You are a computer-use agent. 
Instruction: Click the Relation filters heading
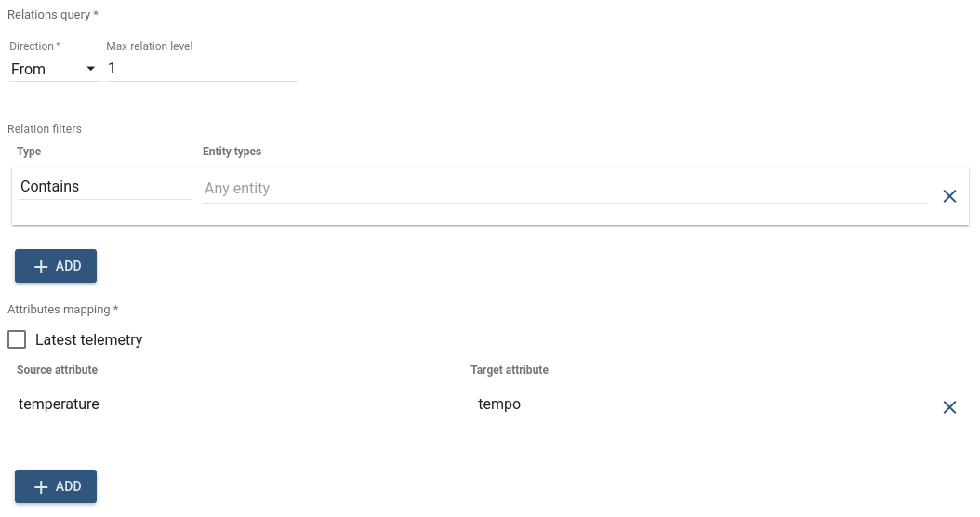tap(45, 128)
